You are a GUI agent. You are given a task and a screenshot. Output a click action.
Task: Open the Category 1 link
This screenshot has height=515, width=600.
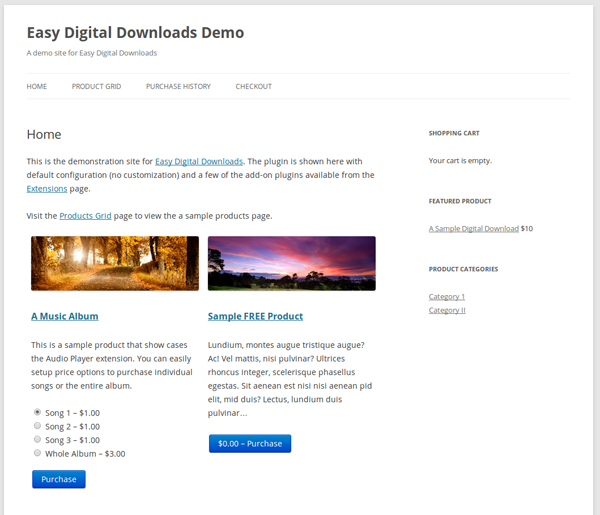pos(447,297)
